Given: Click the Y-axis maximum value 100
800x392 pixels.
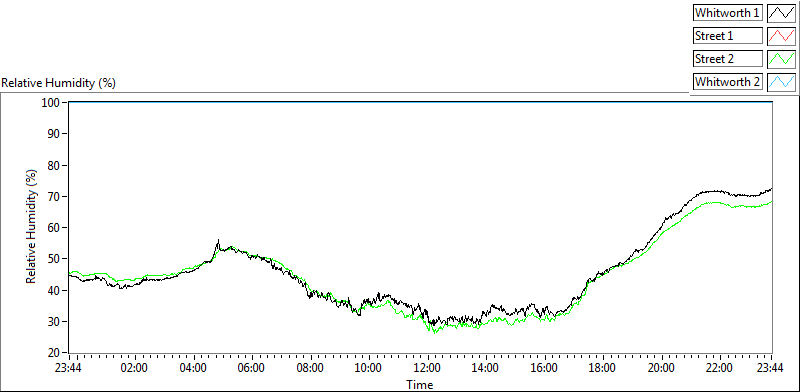Looking at the screenshot, I should coord(50,103).
